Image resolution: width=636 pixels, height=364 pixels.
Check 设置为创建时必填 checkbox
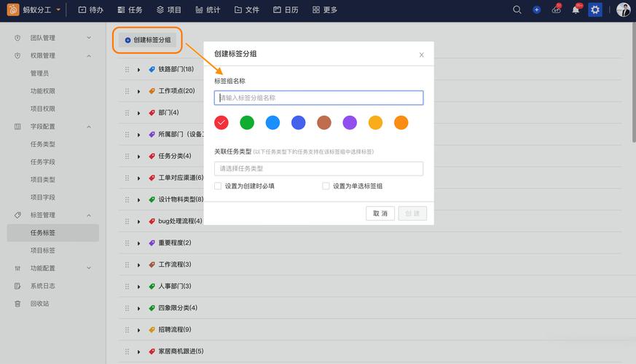(x=218, y=186)
